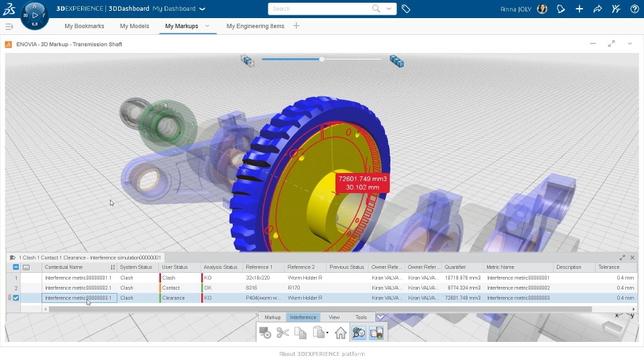
Task: Maximize the 3D Markup widget
Action: click(x=612, y=44)
